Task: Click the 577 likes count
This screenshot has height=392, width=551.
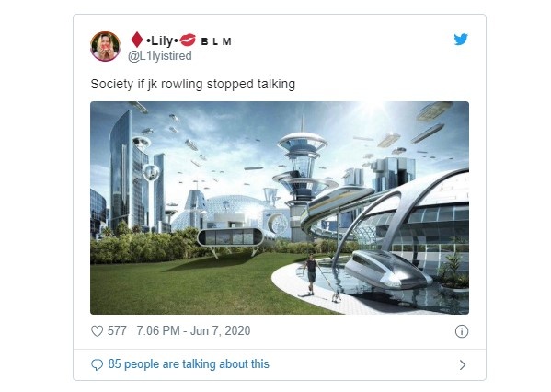Action: (x=117, y=331)
